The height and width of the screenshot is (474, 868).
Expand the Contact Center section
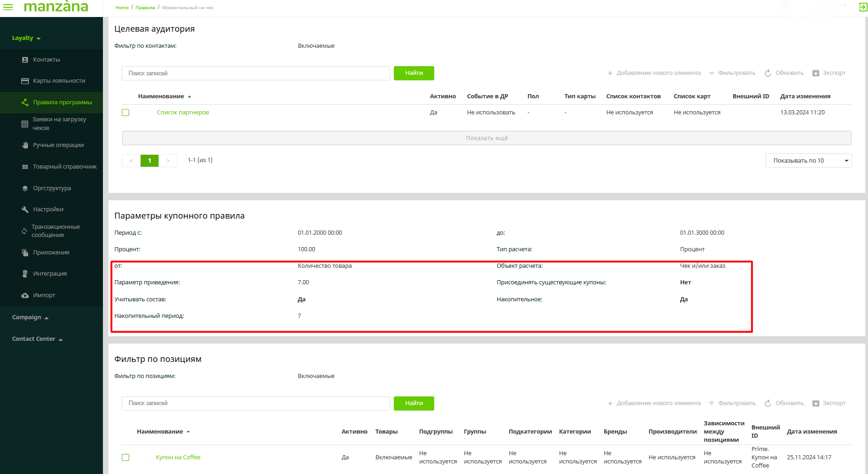(37, 339)
